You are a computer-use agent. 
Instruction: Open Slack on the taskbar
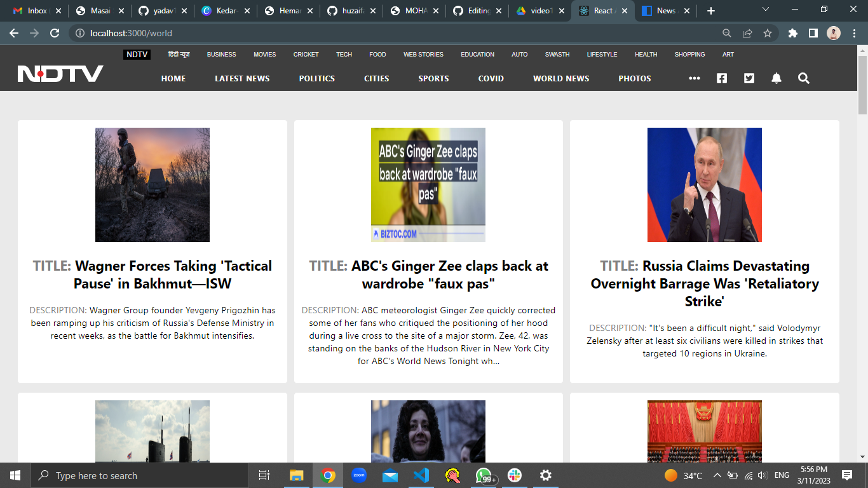pyautogui.click(x=515, y=475)
